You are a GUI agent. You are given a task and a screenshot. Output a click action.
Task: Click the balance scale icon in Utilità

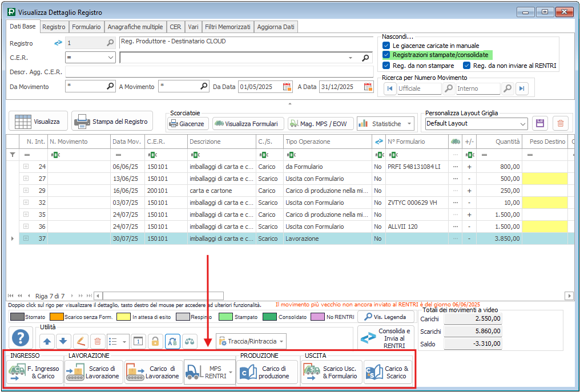coord(190,341)
